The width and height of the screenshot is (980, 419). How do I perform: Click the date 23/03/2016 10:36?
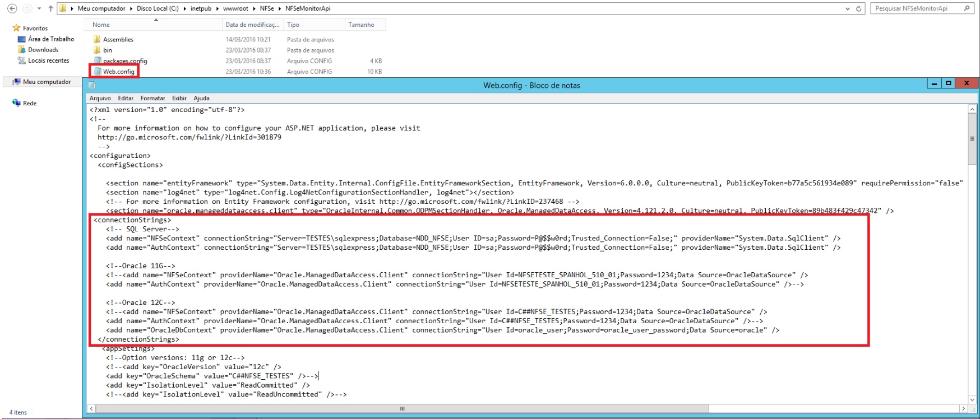[x=248, y=72]
